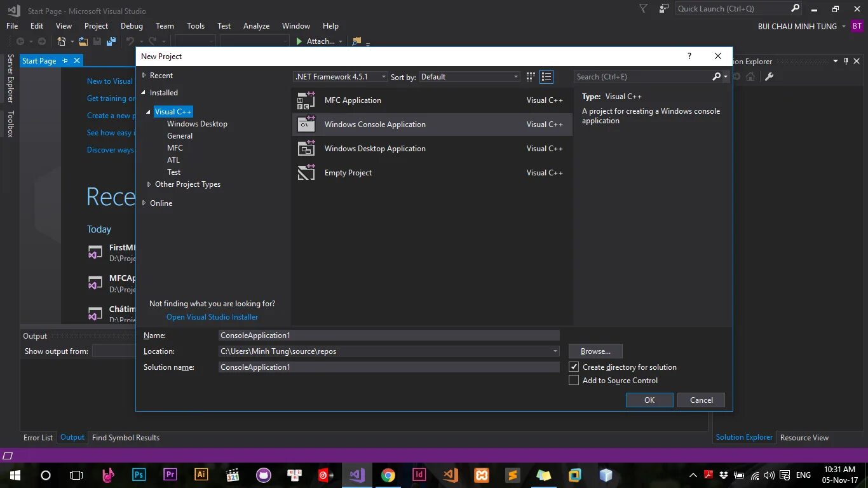Enable Add to Source Control checkbox
The width and height of the screenshot is (868, 488).
(x=574, y=380)
